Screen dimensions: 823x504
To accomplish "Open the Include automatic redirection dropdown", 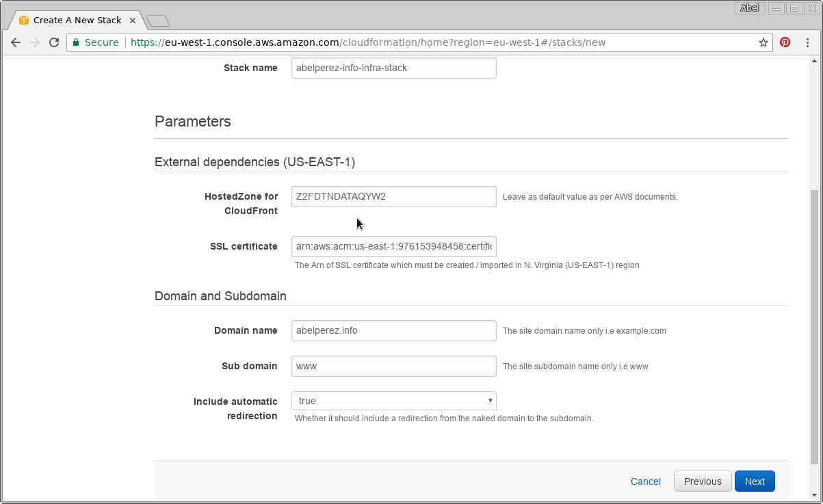I will pos(393,401).
